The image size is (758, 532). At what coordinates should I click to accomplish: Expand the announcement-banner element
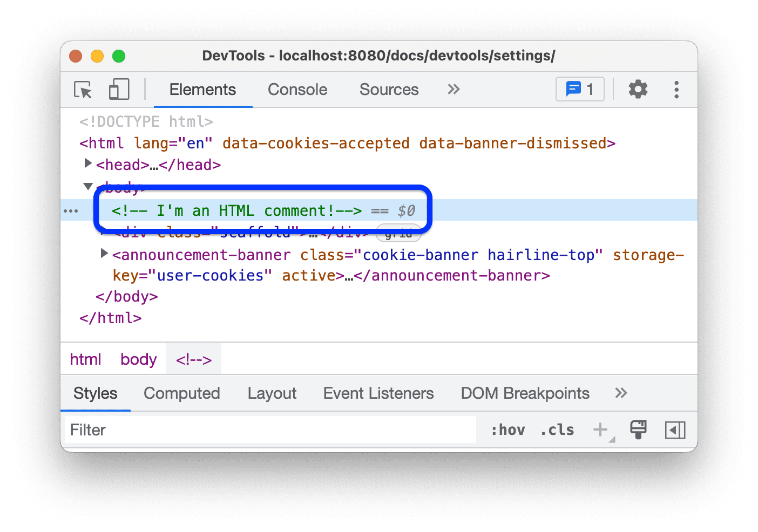[x=104, y=254]
